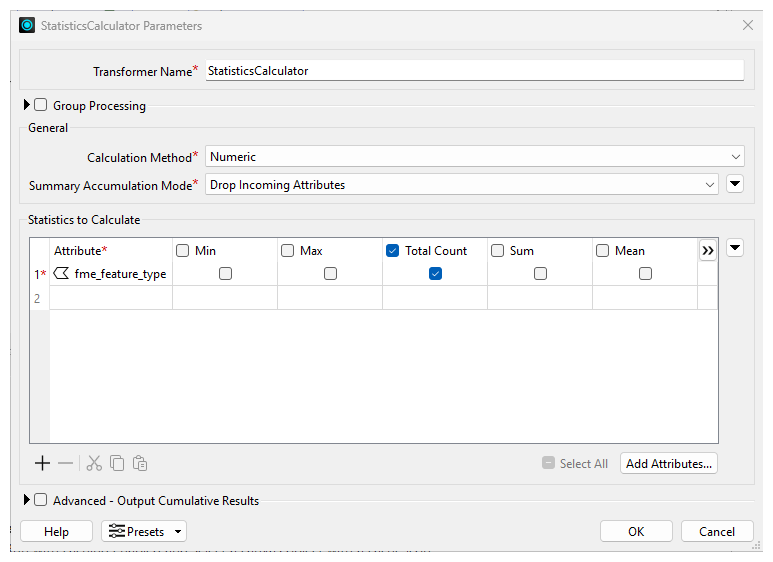Image resolution: width=773 pixels, height=562 pixels.
Task: Click the OK button
Action: point(636,531)
